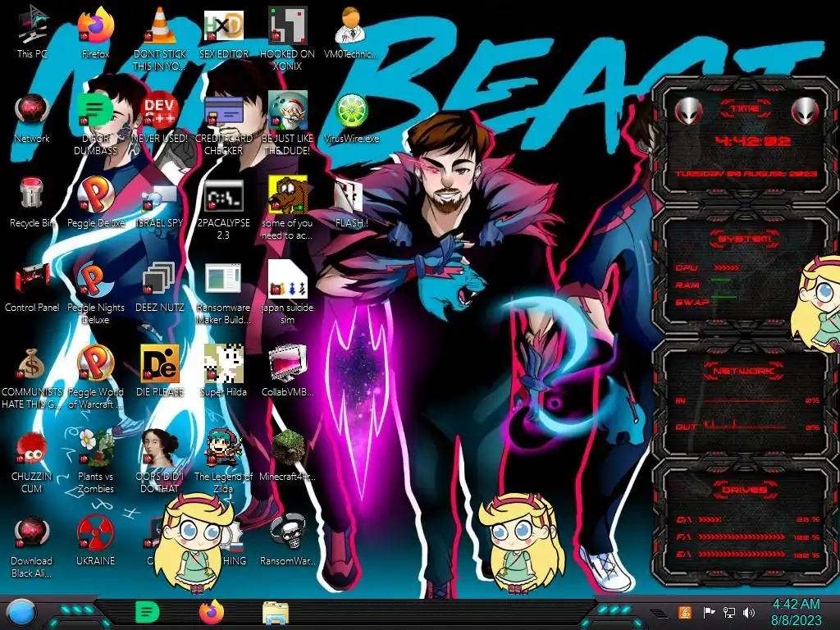Viewport: 840px width, 630px height.
Task: Open the network status tray icon
Action: [728, 612]
